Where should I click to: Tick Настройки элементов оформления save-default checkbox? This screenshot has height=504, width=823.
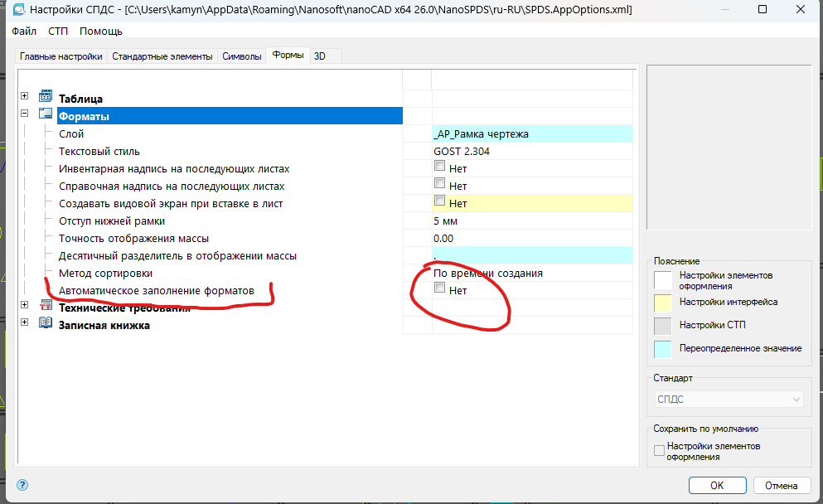point(660,451)
